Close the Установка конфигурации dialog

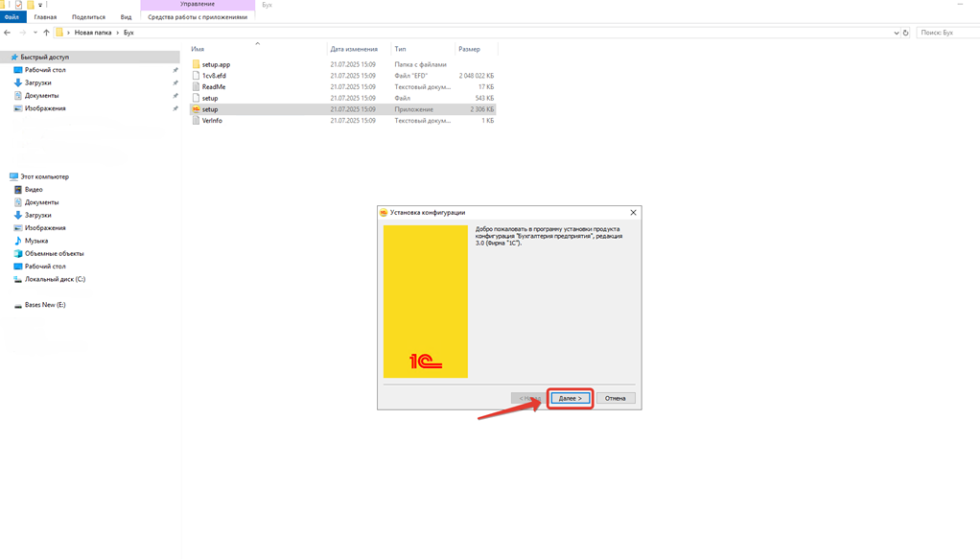633,213
